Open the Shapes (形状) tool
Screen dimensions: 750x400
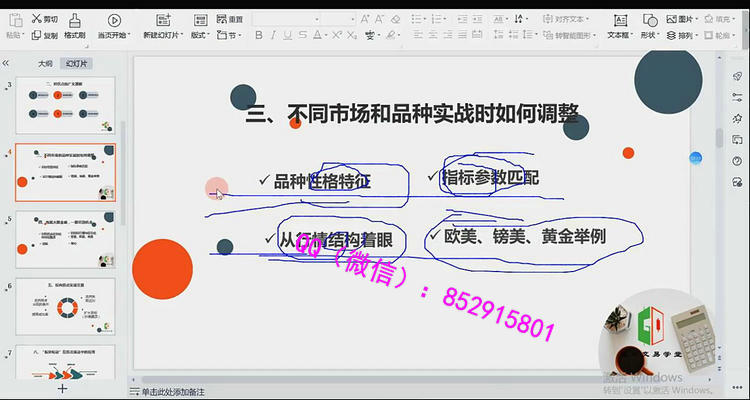pyautogui.click(x=649, y=27)
